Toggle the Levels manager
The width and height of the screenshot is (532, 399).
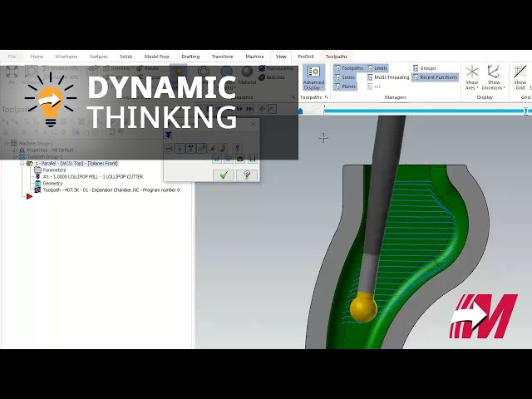(377, 68)
